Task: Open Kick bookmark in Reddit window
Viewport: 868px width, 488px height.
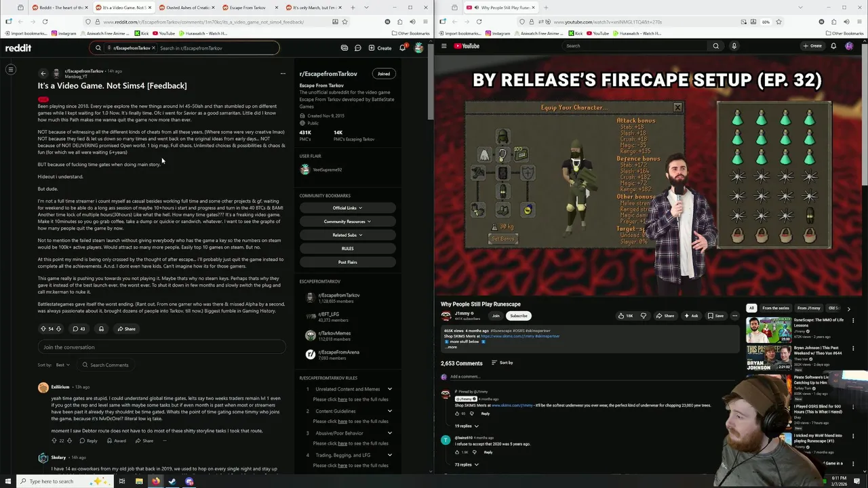Action: pos(141,33)
